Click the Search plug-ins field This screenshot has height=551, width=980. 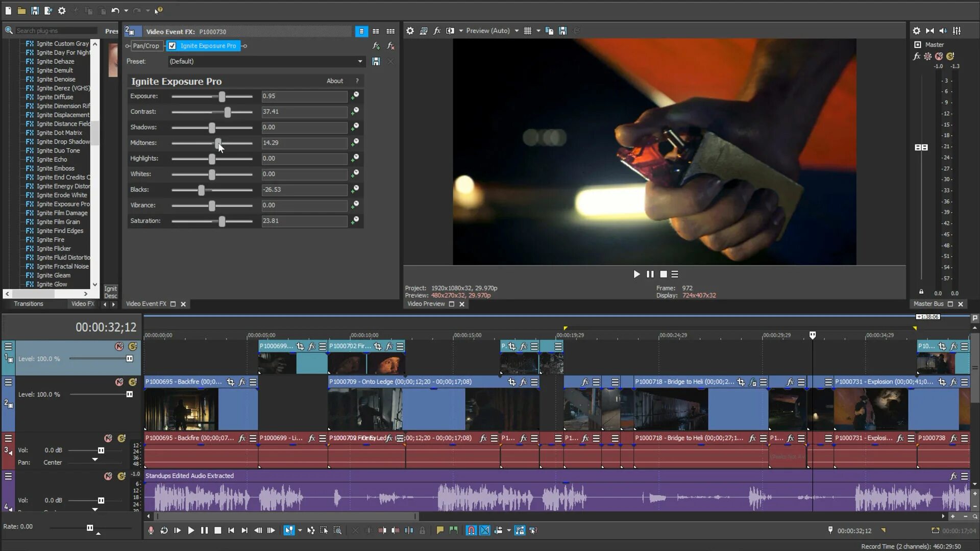(x=56, y=31)
